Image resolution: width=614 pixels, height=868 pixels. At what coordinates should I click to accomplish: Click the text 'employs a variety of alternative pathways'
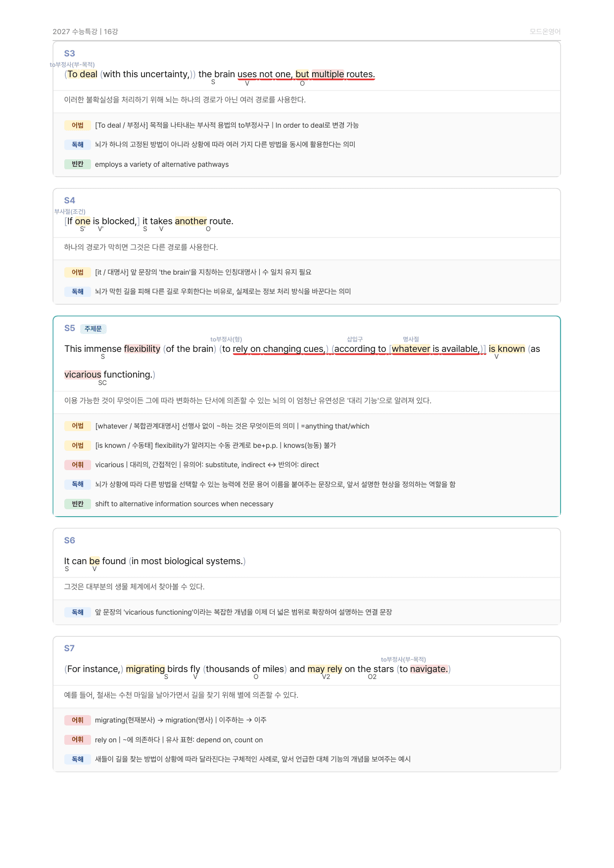[162, 164]
